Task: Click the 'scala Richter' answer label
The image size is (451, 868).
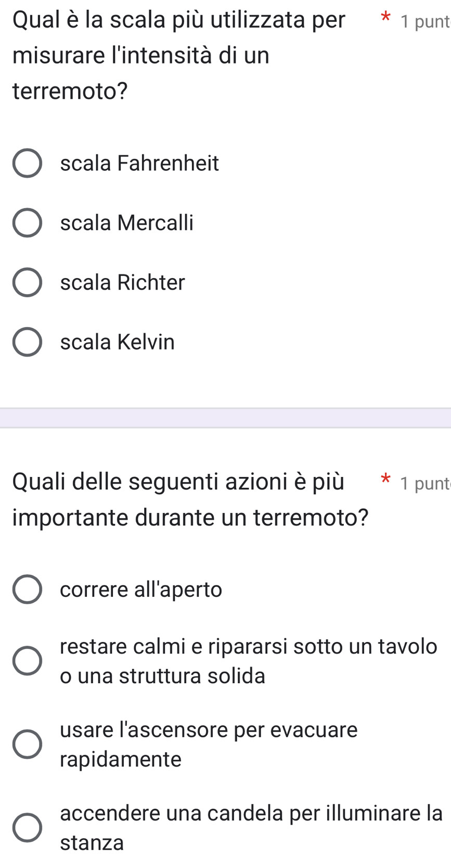Action: point(122,283)
